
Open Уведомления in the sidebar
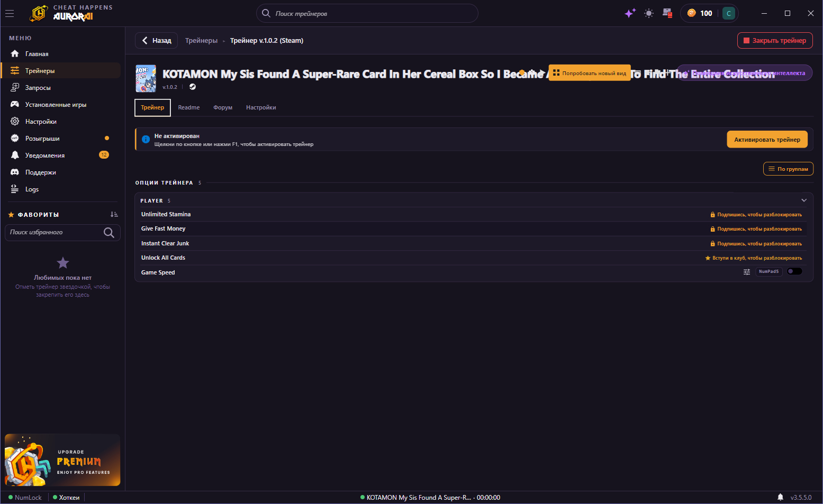[x=62, y=155]
